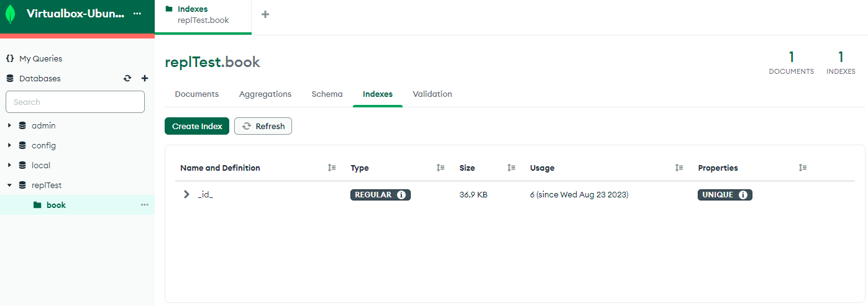Switch to the Validation tab
The height and width of the screenshot is (306, 868).
click(x=432, y=94)
